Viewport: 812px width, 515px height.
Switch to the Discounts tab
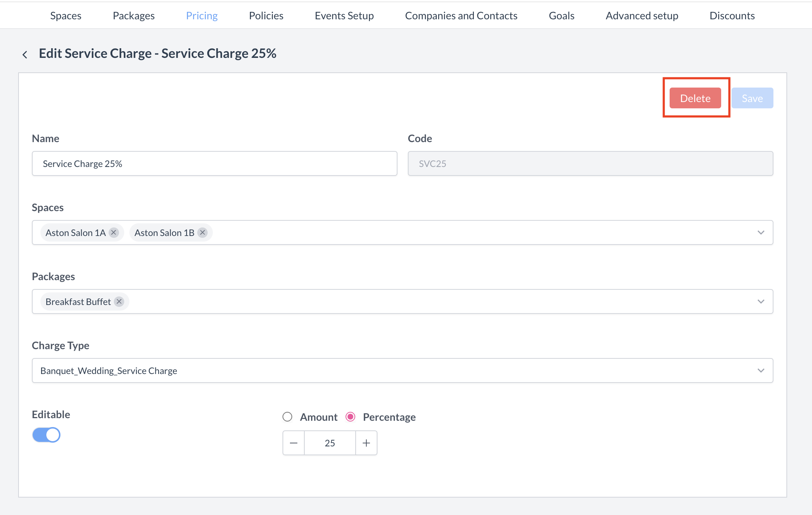[x=732, y=15]
